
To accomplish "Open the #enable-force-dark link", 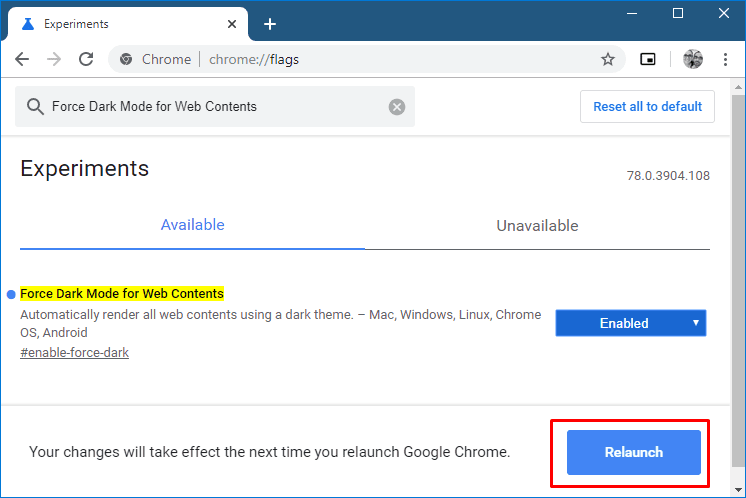I will click(74, 352).
